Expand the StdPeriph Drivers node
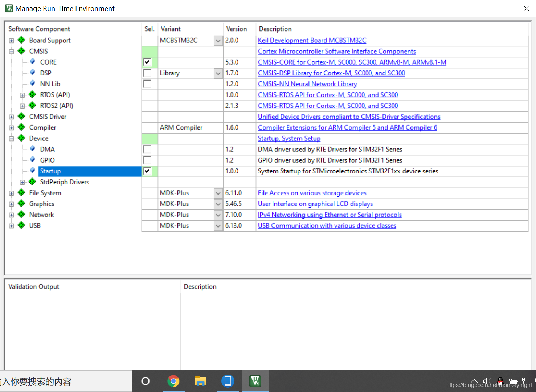 (x=22, y=182)
